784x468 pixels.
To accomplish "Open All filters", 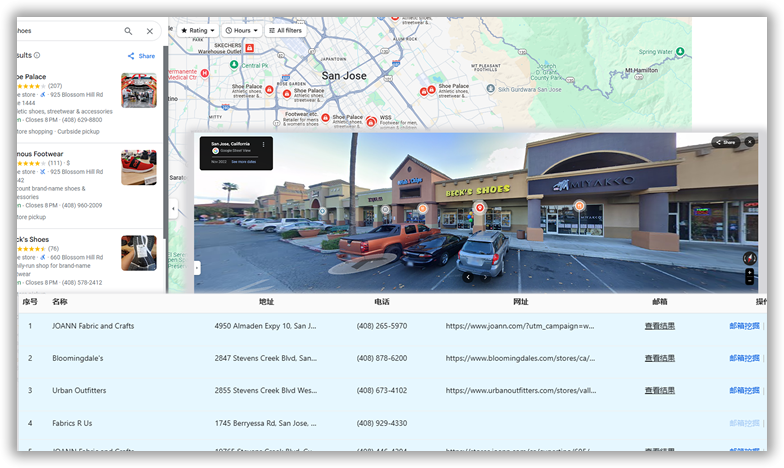I will click(x=285, y=30).
